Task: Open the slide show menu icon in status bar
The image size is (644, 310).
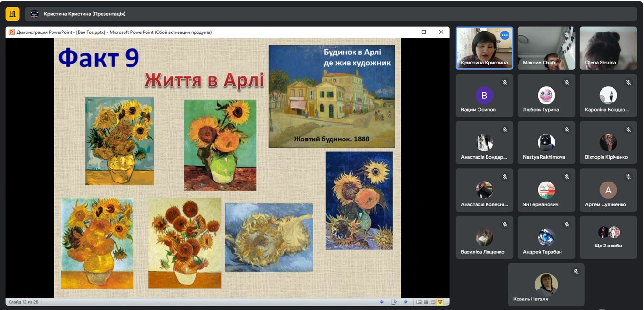Action: (394, 302)
